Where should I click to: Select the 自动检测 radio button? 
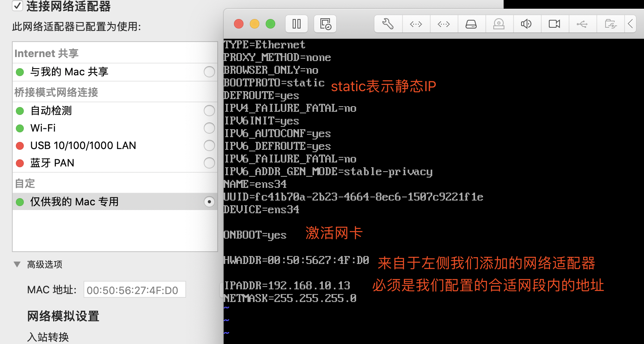(209, 111)
